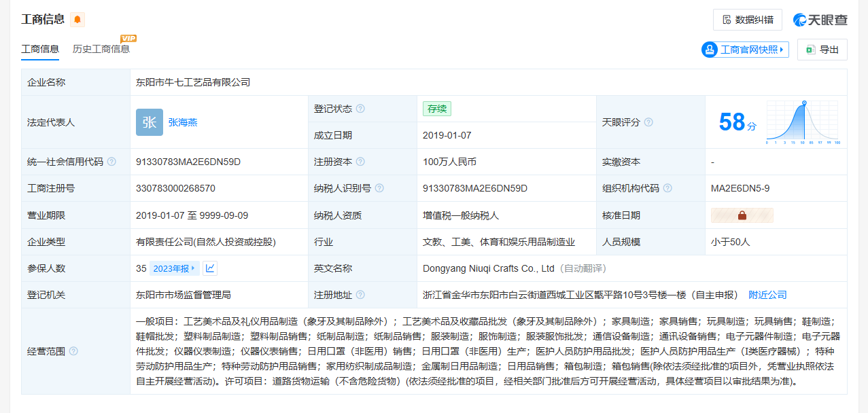The width and height of the screenshot is (868, 413).
Task: Click help icon next to 纳税人识别号
Action: coord(379,188)
